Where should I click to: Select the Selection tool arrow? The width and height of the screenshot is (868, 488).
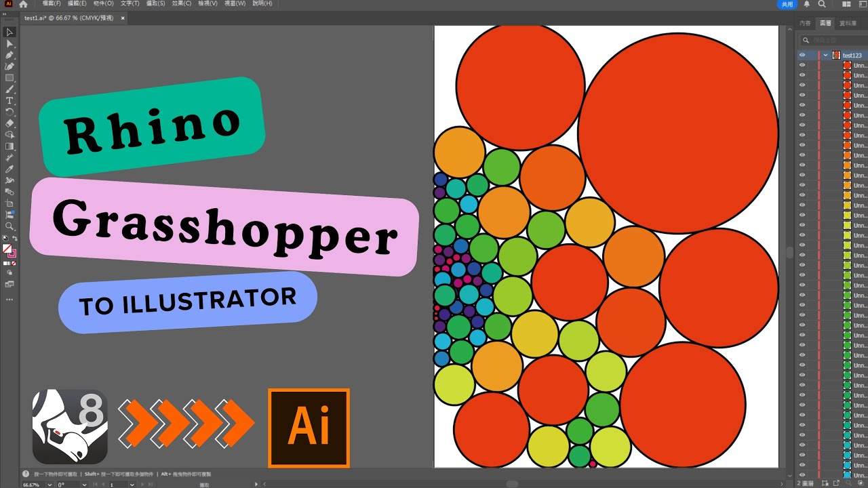pos(9,32)
